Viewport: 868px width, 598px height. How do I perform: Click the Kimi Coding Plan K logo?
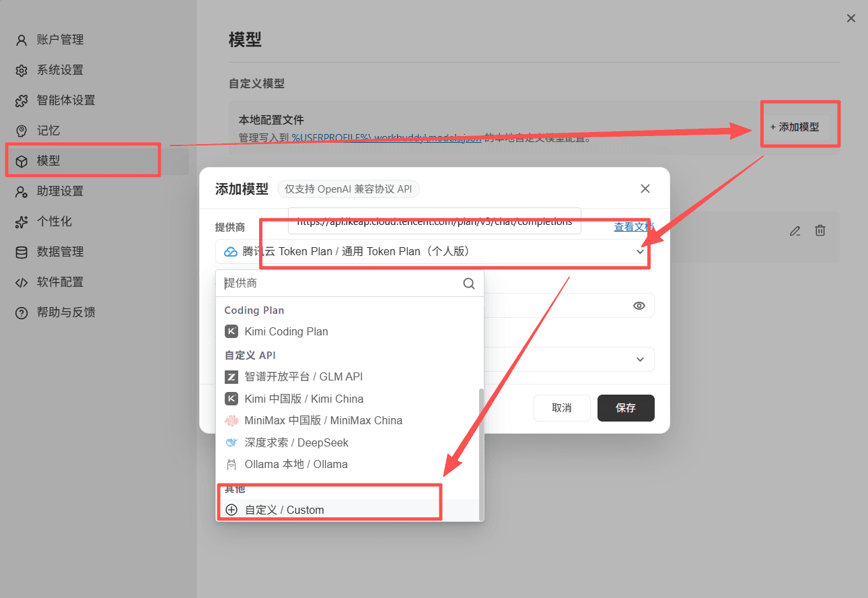point(231,331)
